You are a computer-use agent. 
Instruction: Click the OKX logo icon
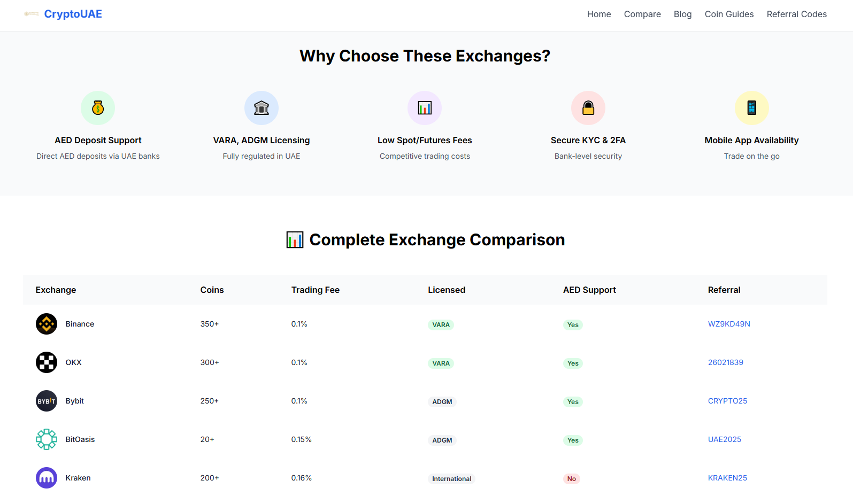point(47,362)
